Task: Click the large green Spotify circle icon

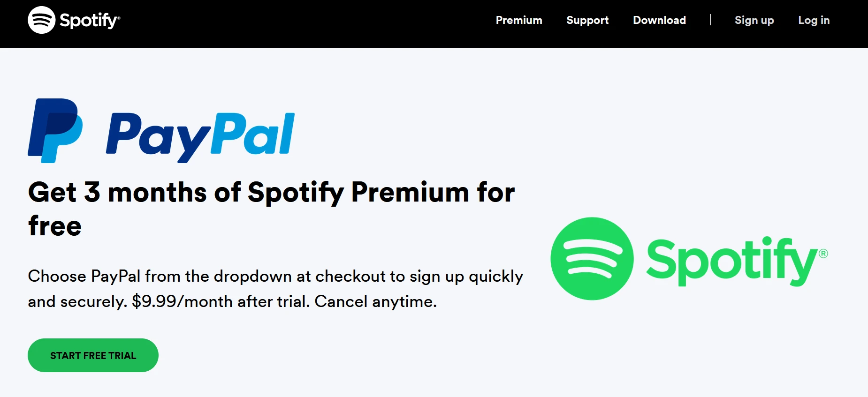Action: coord(592,259)
